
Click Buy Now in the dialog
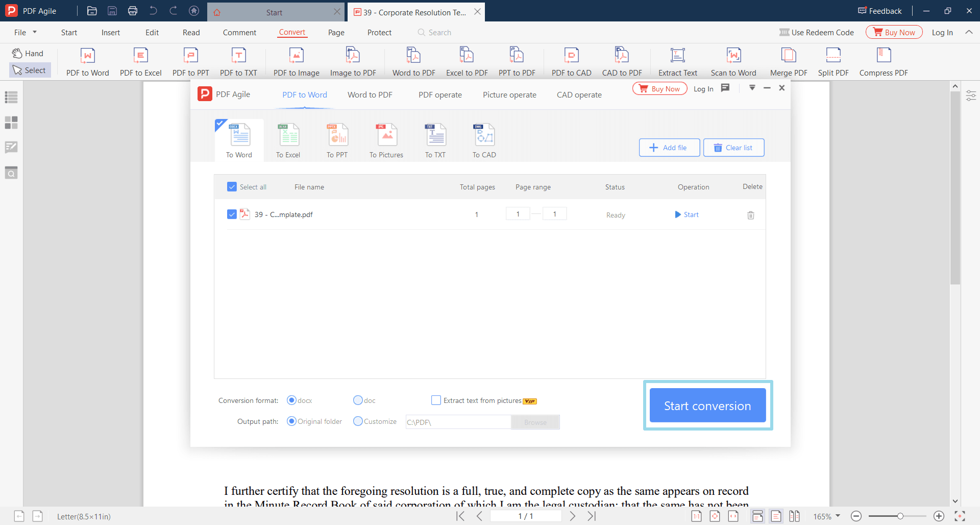tap(660, 88)
